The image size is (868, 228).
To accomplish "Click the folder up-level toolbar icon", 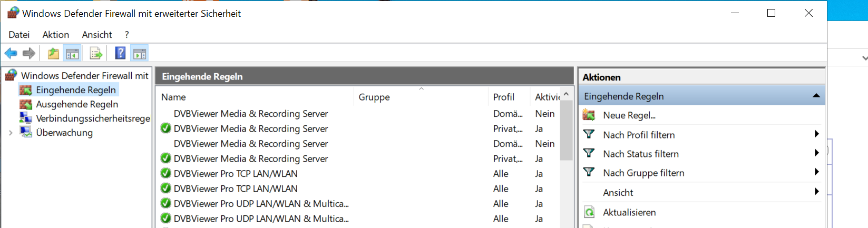I will click(53, 53).
